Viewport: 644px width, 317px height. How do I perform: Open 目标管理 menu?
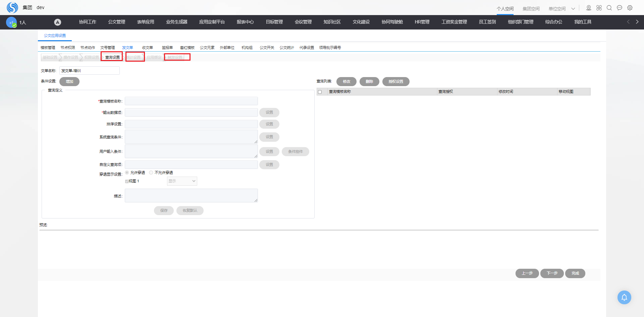click(x=274, y=22)
